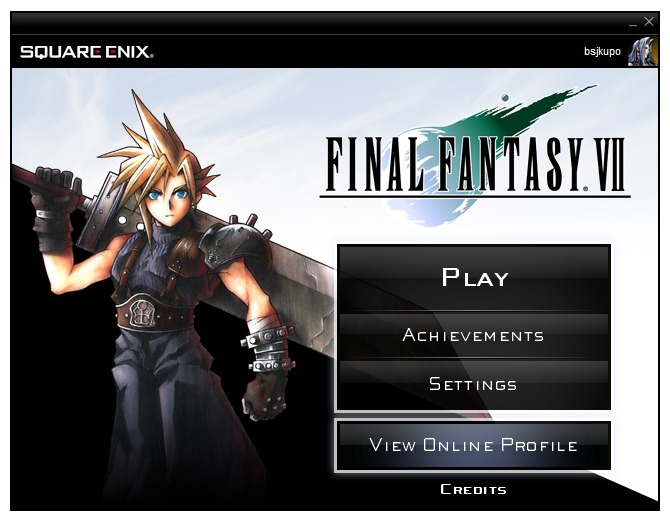Minimize the launcher window
This screenshot has width=670, height=522.
click(633, 23)
